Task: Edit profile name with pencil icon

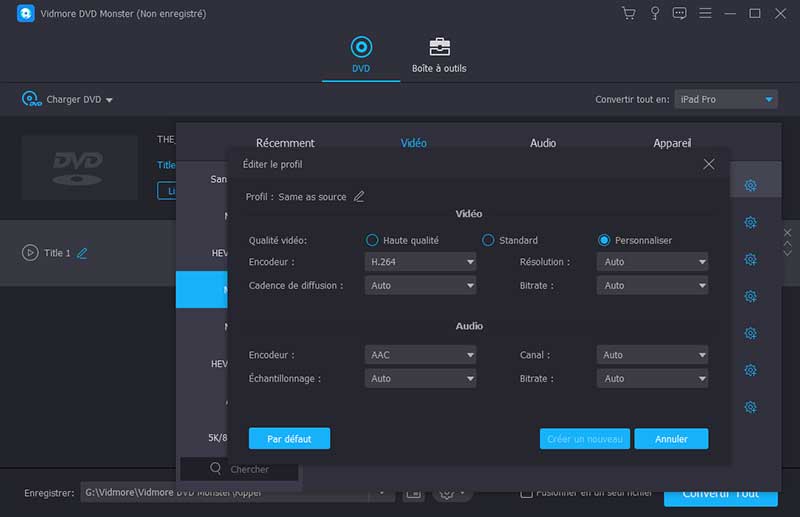Action: [x=359, y=197]
